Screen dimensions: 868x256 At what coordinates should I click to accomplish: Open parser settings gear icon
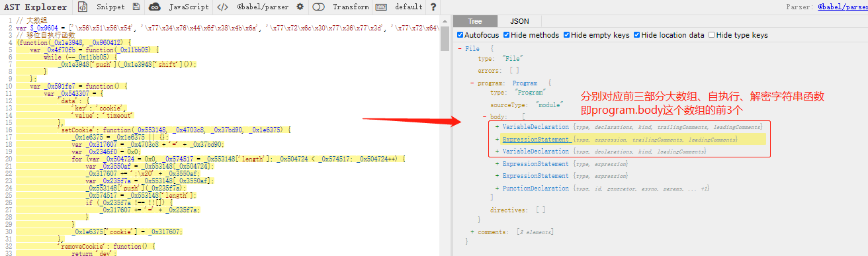[x=300, y=7]
